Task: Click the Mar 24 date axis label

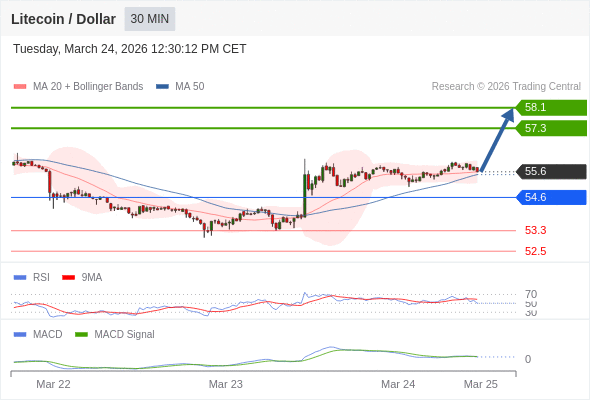Action: point(398,384)
